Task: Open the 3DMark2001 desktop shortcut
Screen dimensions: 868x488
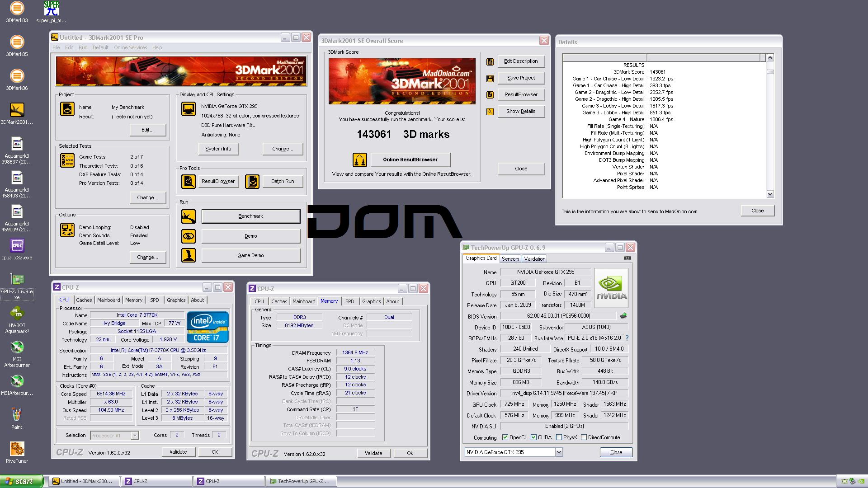Action: (17, 114)
